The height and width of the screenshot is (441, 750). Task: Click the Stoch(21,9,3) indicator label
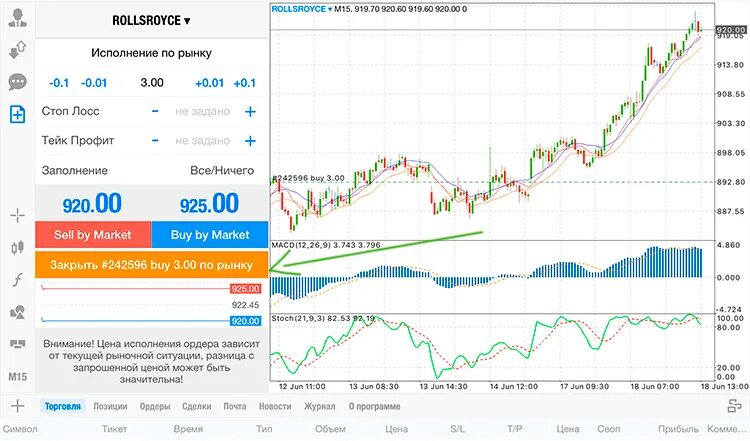pos(323,318)
